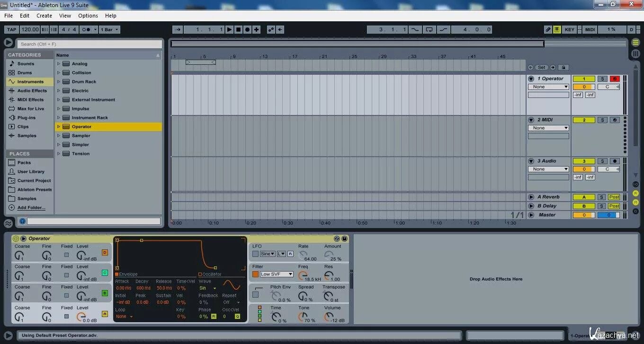Image resolution: width=644 pixels, height=344 pixels.
Task: Open Ableton Presets in Places
Action: 35,189
